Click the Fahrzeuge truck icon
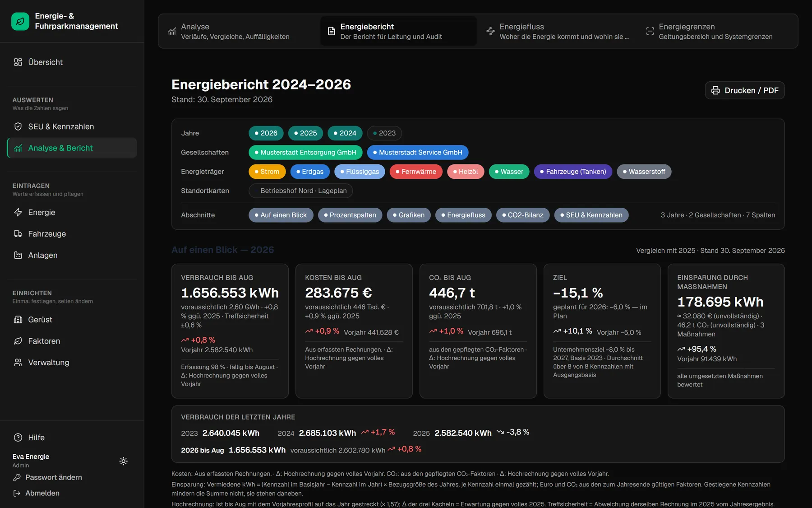This screenshot has height=508, width=812. (18, 234)
